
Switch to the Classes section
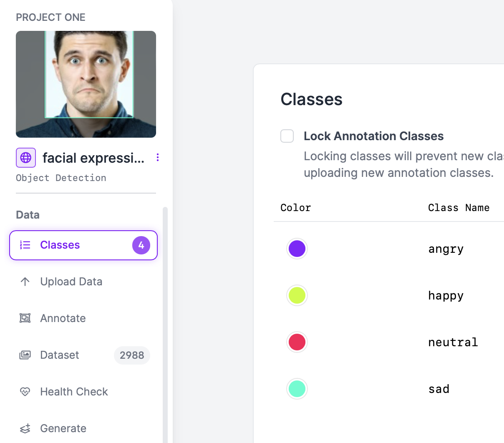(x=60, y=245)
